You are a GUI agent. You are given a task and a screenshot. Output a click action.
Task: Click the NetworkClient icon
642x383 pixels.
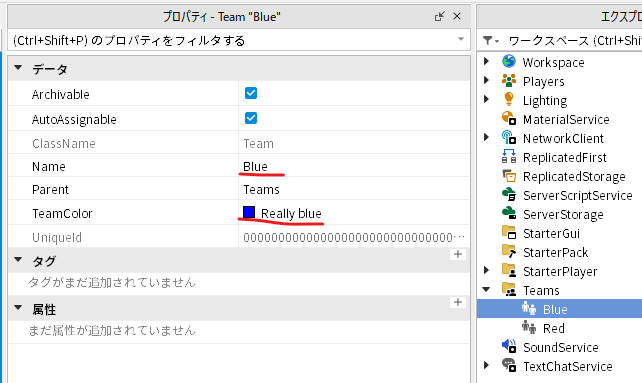point(509,138)
